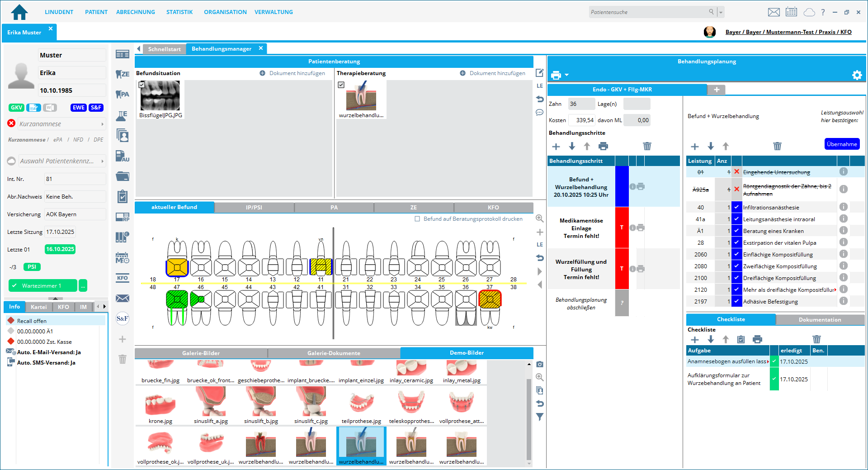Open the settings gear in Behandlungsplanung
This screenshot has width=868, height=470.
pos(857,75)
